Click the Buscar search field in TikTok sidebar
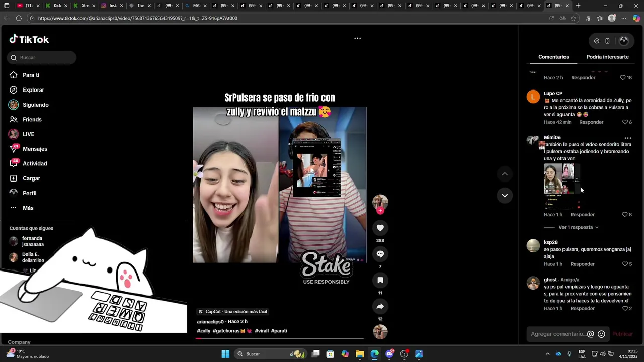 tap(42, 58)
